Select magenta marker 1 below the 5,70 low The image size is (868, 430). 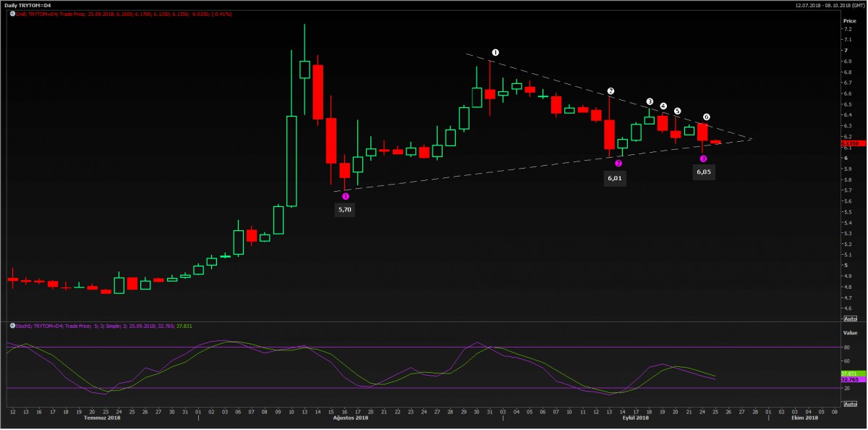[x=345, y=196]
